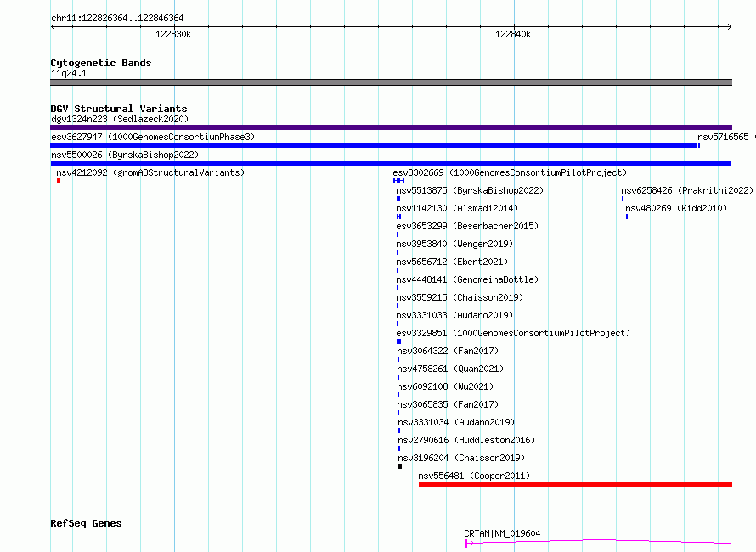Click the nsv4448141 blue variant marker
The width and height of the screenshot is (756, 552).
click(398, 288)
